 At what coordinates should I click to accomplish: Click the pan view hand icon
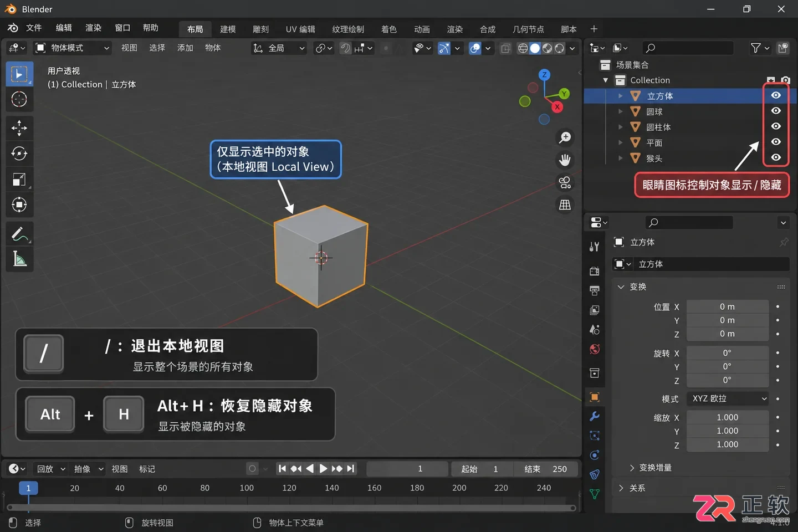click(565, 160)
